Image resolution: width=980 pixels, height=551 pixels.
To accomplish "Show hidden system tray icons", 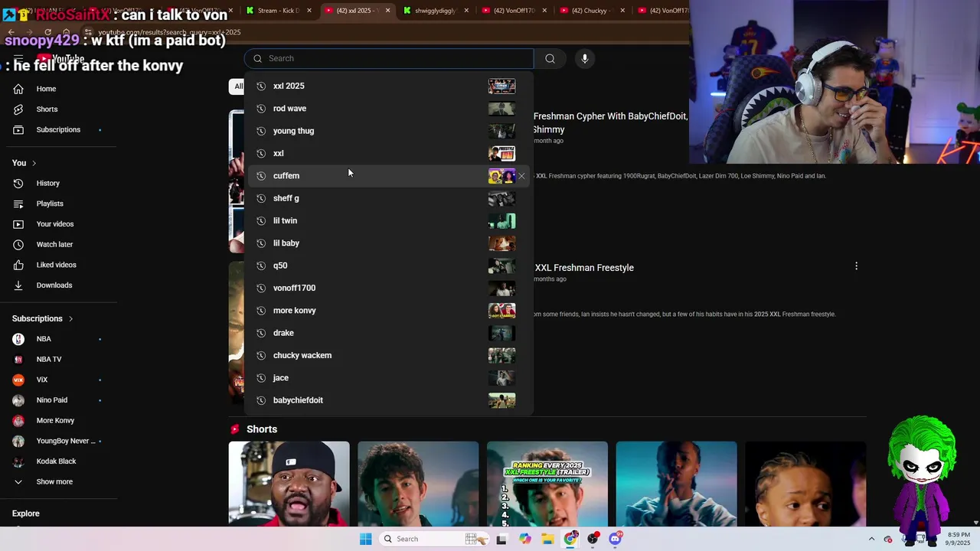I will click(x=871, y=539).
